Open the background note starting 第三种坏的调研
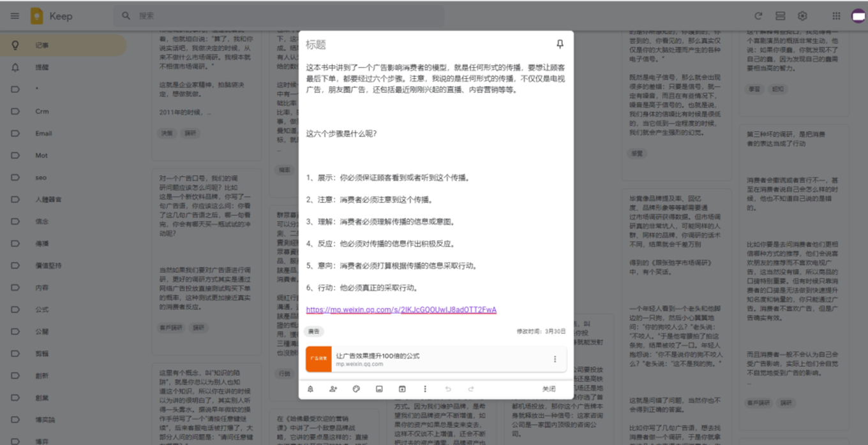The width and height of the screenshot is (868, 445). 795,268
